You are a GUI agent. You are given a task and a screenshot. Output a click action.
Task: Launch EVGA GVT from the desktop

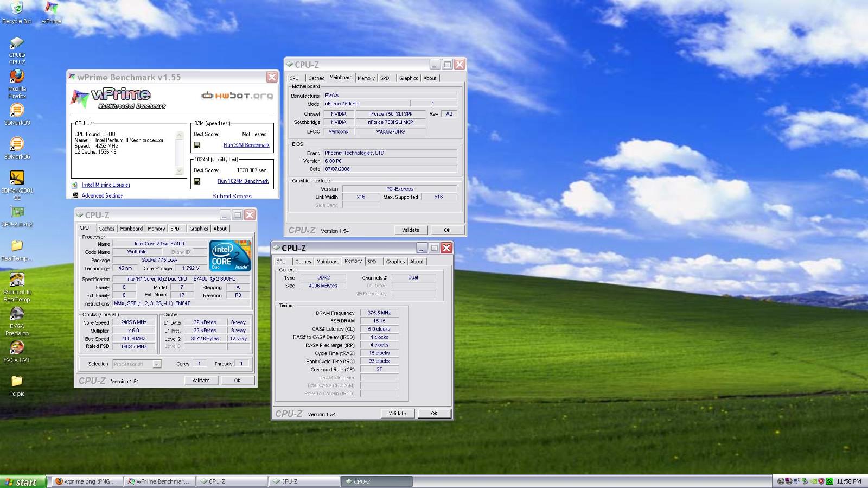point(17,352)
